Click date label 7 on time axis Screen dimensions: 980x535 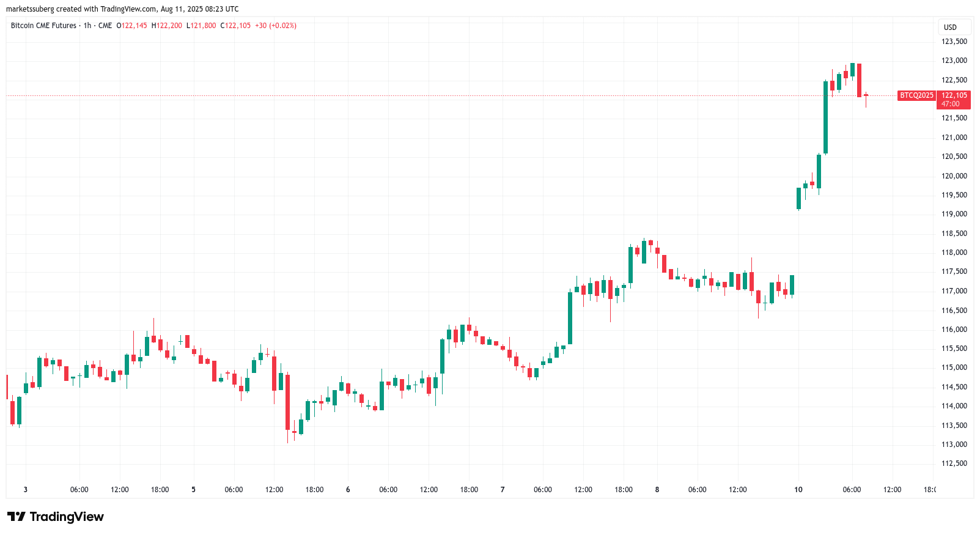pos(503,490)
